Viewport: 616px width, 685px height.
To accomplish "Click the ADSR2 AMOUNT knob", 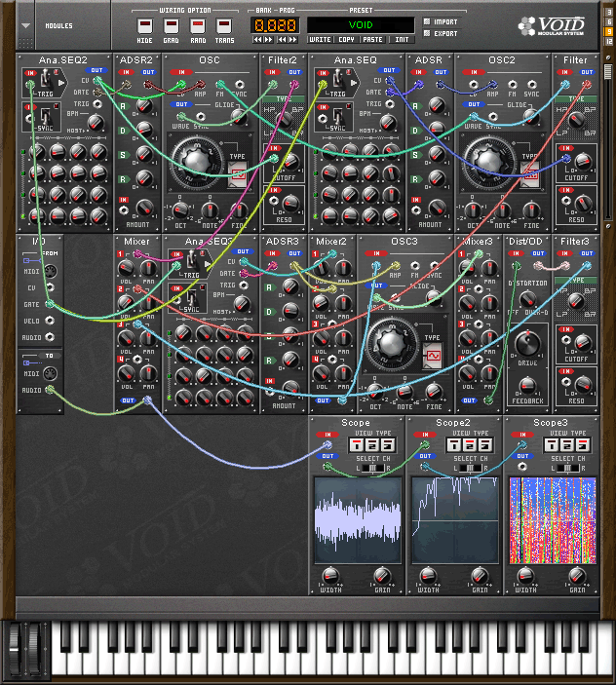I will tap(144, 209).
